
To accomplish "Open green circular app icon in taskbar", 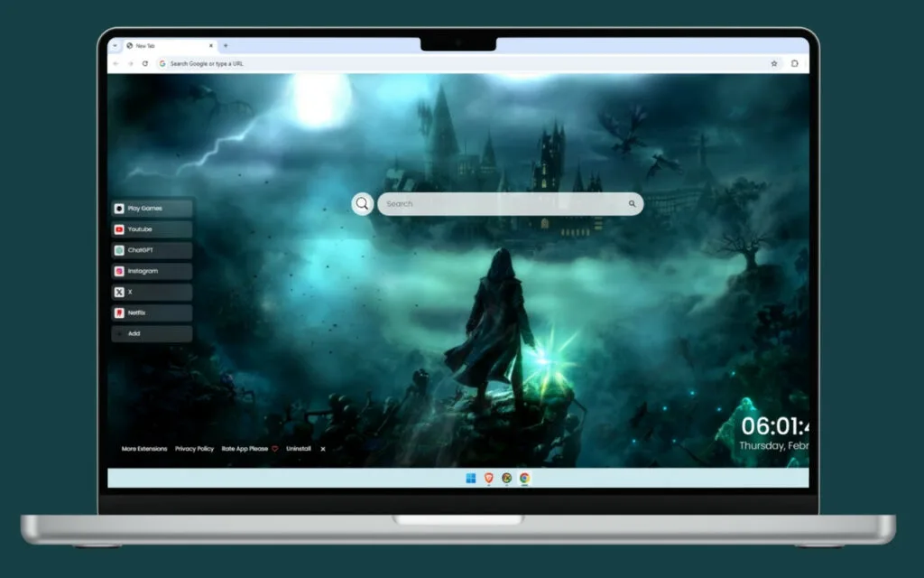I will coord(507,478).
